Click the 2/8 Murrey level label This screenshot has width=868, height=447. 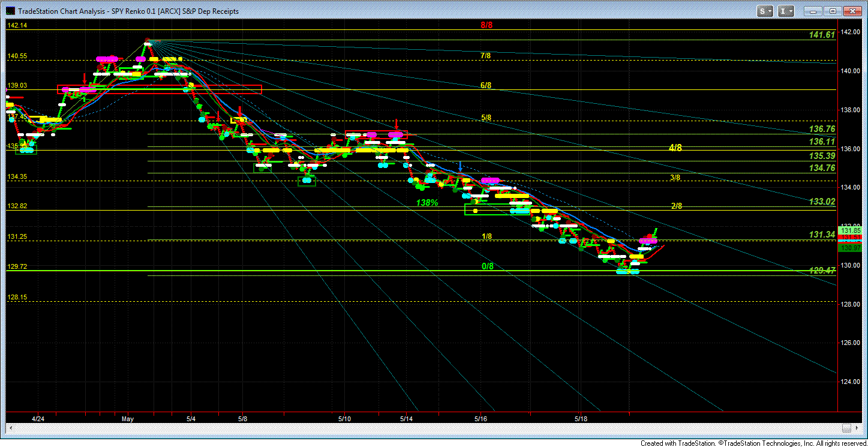tap(677, 206)
